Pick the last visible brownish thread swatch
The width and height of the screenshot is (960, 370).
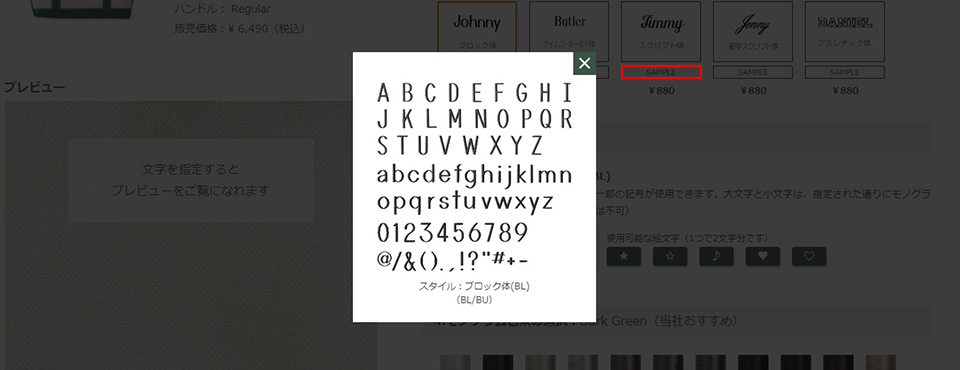tap(880, 362)
